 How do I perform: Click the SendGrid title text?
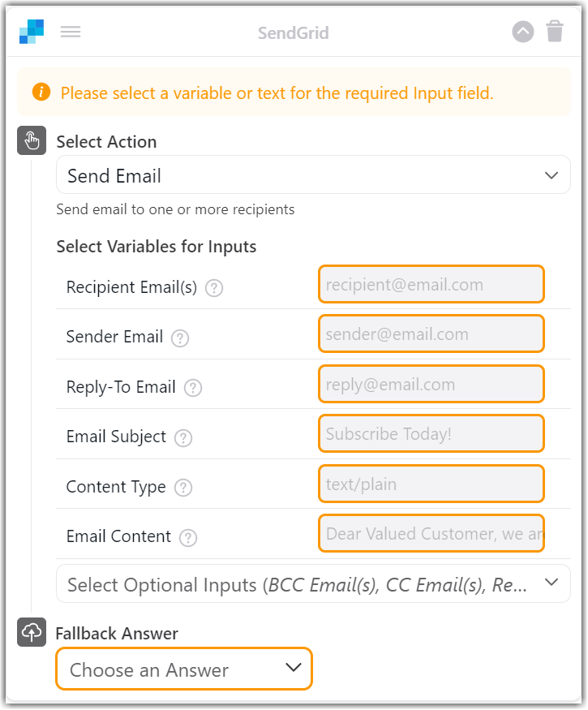pyautogui.click(x=293, y=32)
